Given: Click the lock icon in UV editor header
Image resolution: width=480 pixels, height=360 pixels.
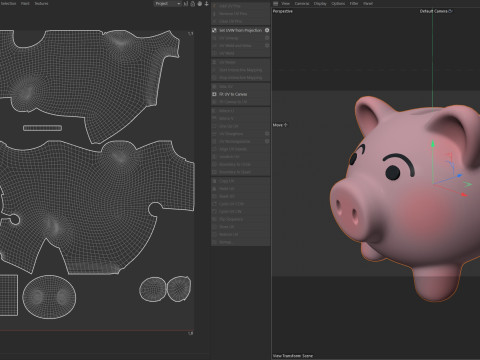Looking at the screenshot, I should click(x=193, y=4).
